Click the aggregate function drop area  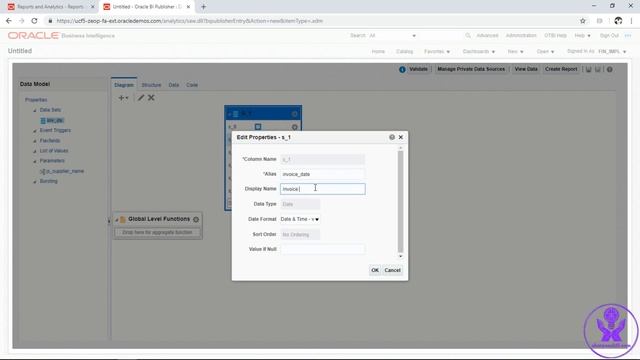tap(158, 232)
